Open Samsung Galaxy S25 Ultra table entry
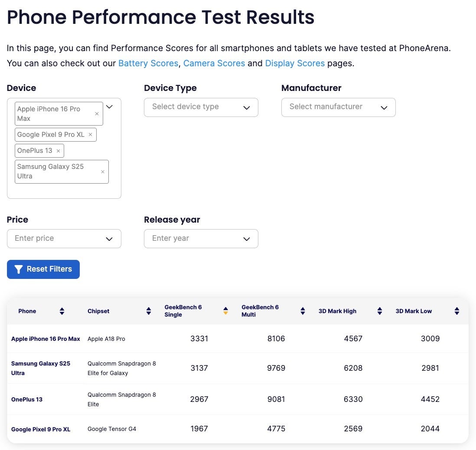 point(41,368)
